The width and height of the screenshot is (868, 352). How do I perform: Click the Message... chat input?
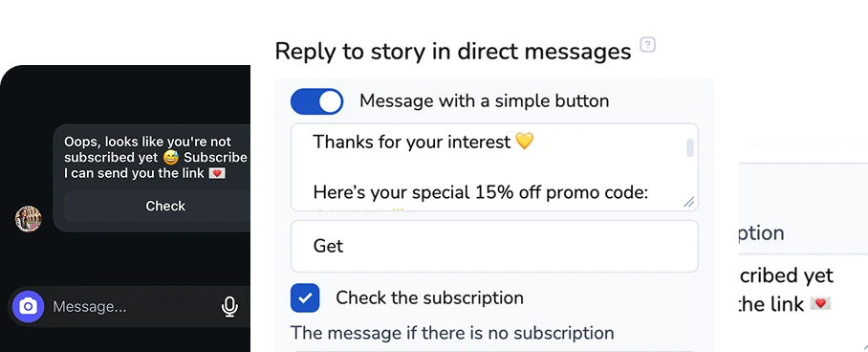click(133, 306)
